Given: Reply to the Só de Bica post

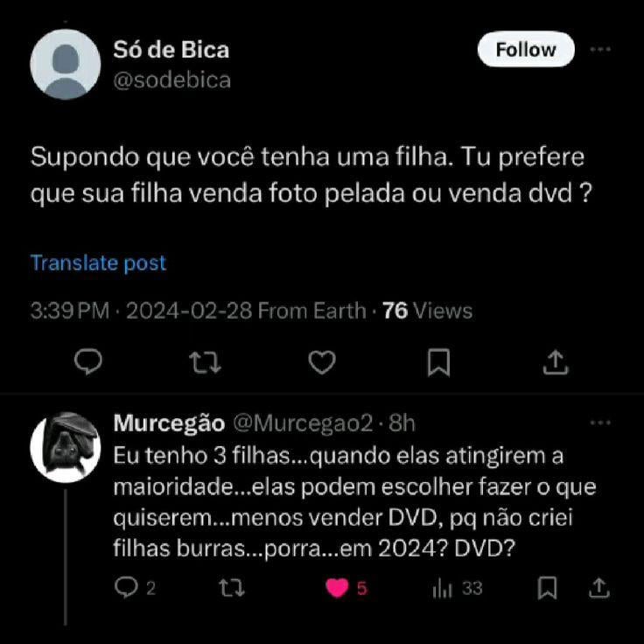Looking at the screenshot, I should (87, 362).
